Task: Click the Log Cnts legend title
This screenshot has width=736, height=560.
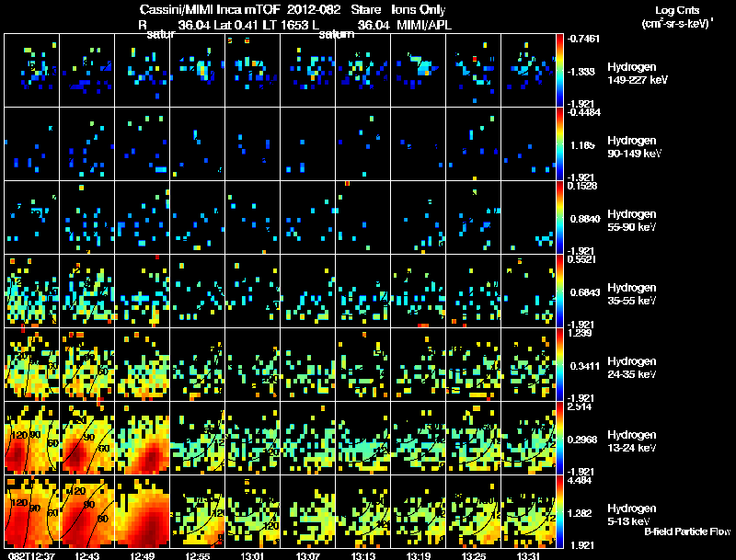Action: (x=677, y=10)
